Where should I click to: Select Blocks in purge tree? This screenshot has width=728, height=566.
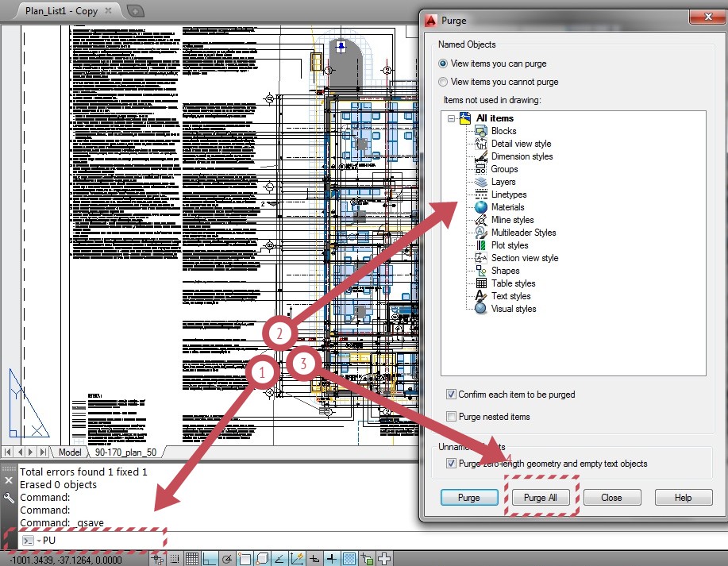click(504, 131)
